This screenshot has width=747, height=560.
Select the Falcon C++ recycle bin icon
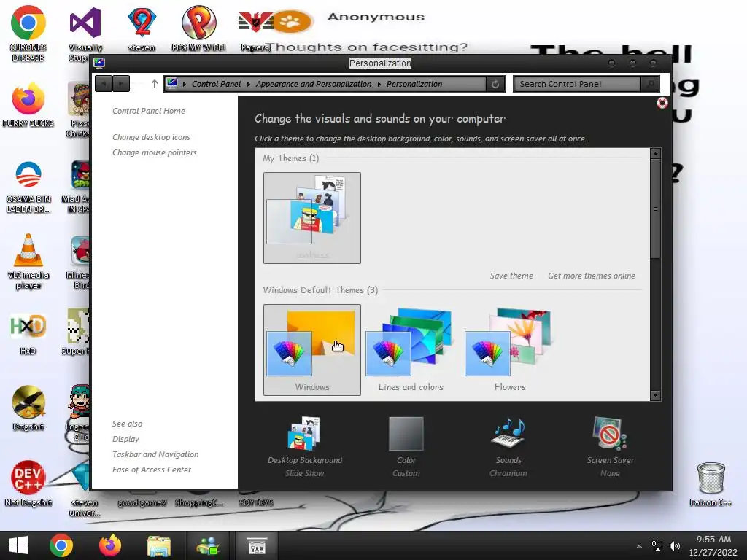click(x=711, y=484)
